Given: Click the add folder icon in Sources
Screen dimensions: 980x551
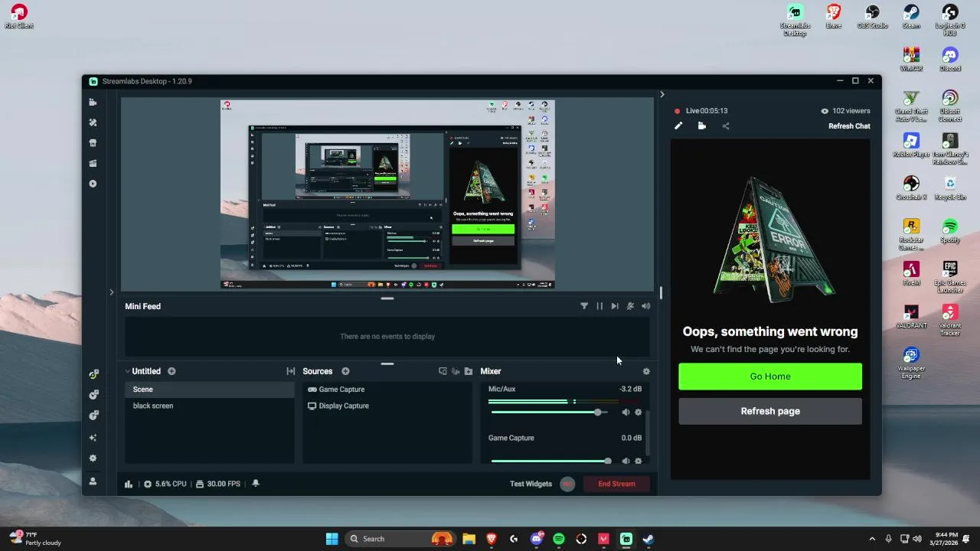Looking at the screenshot, I should pos(469,371).
